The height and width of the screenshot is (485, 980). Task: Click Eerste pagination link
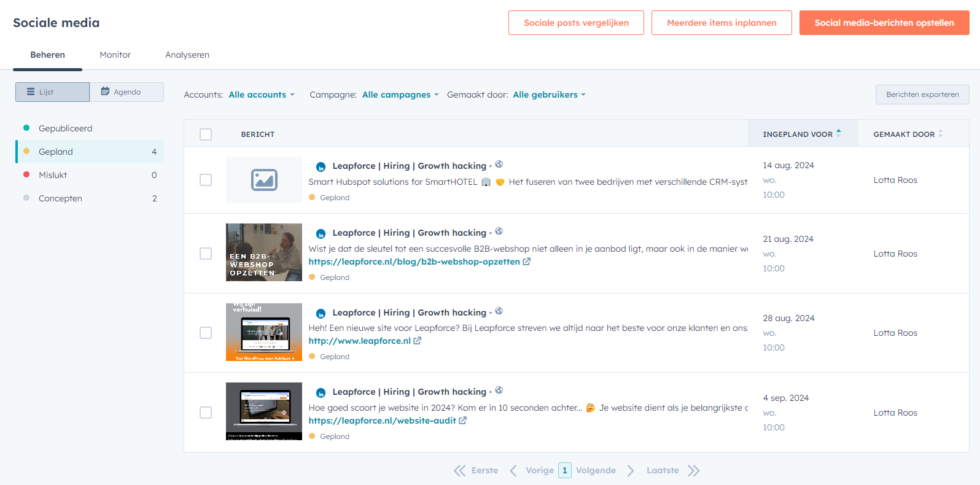(484, 470)
